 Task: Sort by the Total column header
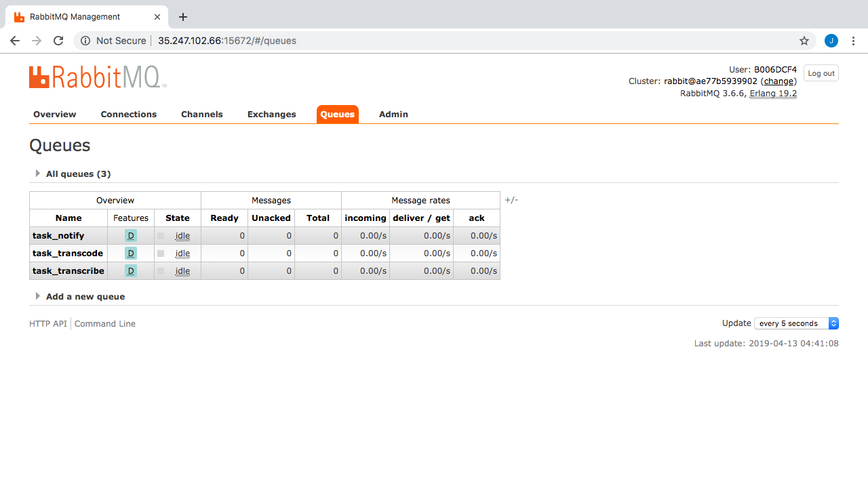tap(318, 218)
